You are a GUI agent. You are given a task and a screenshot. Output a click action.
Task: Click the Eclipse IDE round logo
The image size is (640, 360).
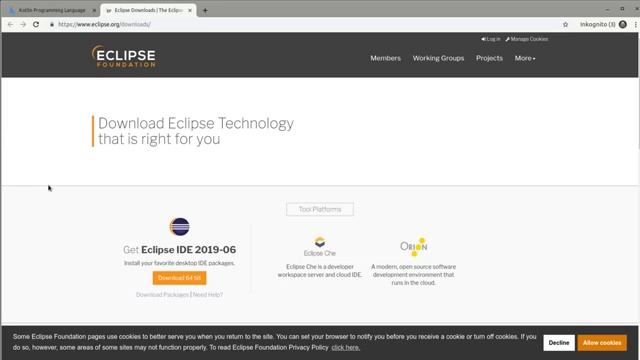click(x=180, y=227)
